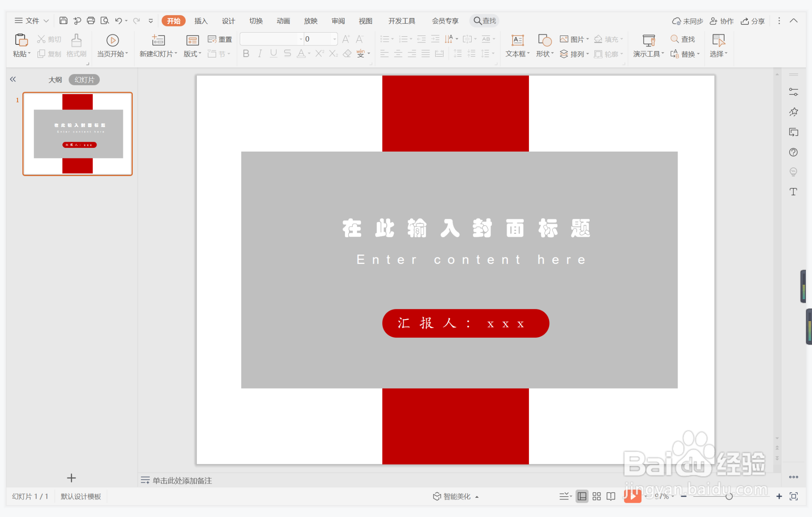Toggle underline formatting
Viewport: 812px width, 517px height.
(x=273, y=53)
